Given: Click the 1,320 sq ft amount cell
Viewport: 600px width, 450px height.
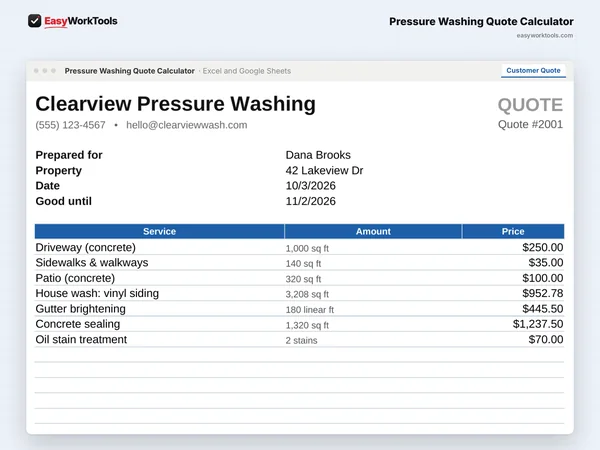Looking at the screenshot, I should tap(373, 324).
